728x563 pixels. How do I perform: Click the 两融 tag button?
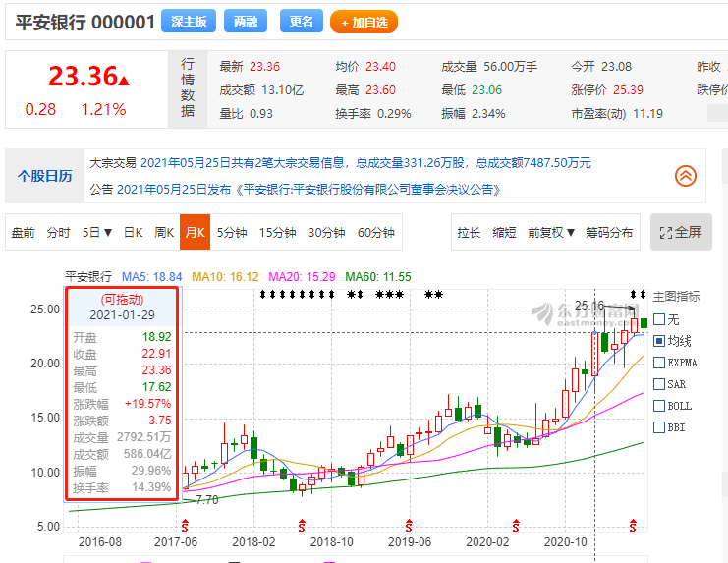click(x=246, y=22)
